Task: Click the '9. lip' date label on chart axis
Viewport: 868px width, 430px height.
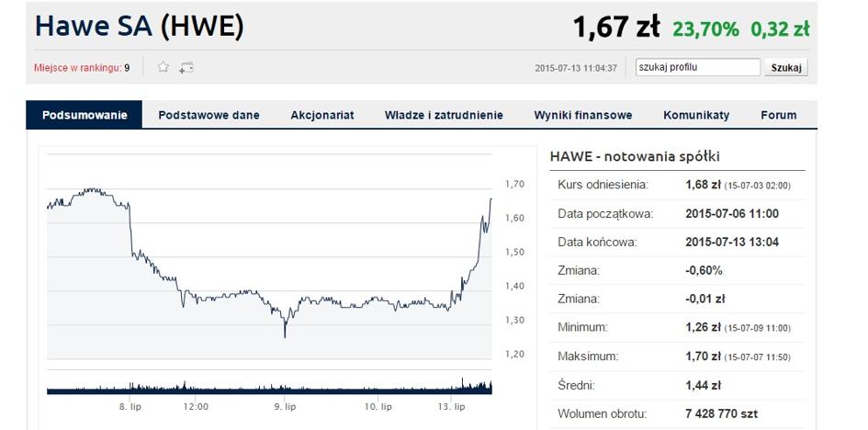Action: (x=285, y=406)
